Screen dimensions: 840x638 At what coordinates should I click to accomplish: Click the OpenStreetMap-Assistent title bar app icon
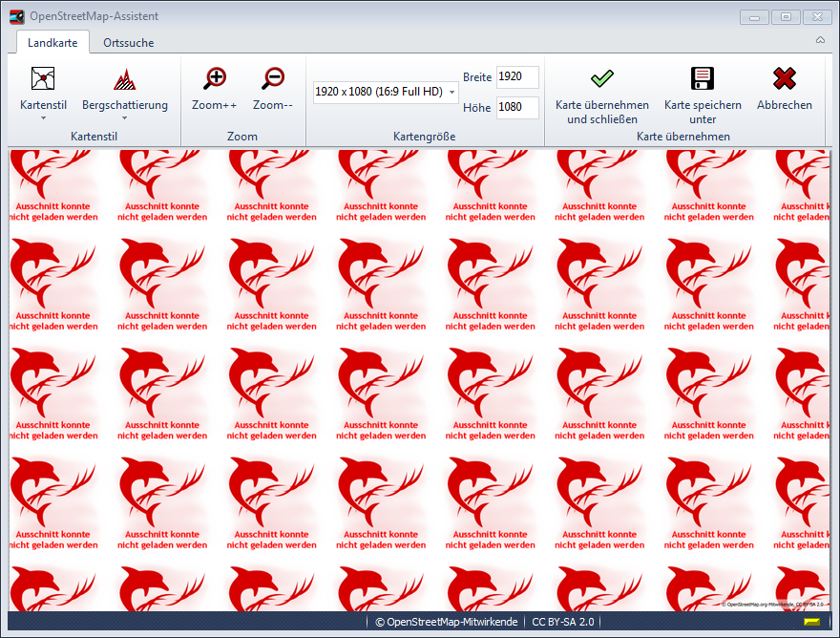(x=16, y=16)
